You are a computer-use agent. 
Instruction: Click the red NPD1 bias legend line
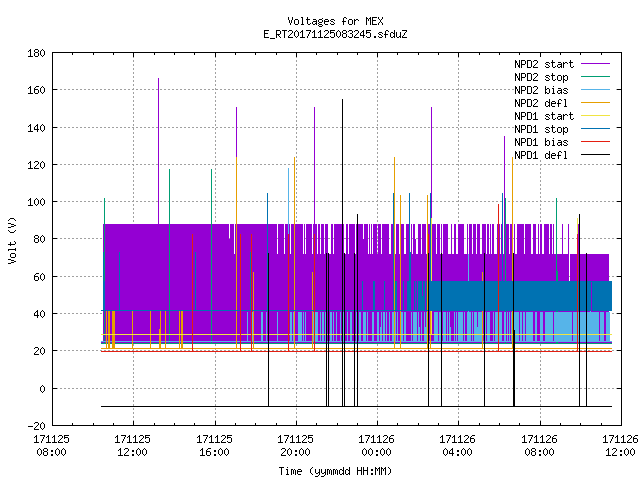(x=595, y=142)
